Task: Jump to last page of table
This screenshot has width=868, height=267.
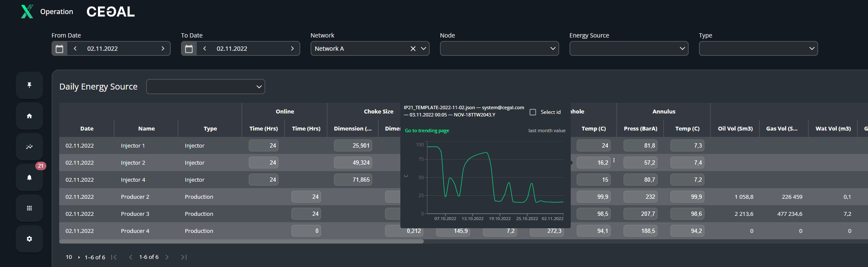Action: [184, 257]
